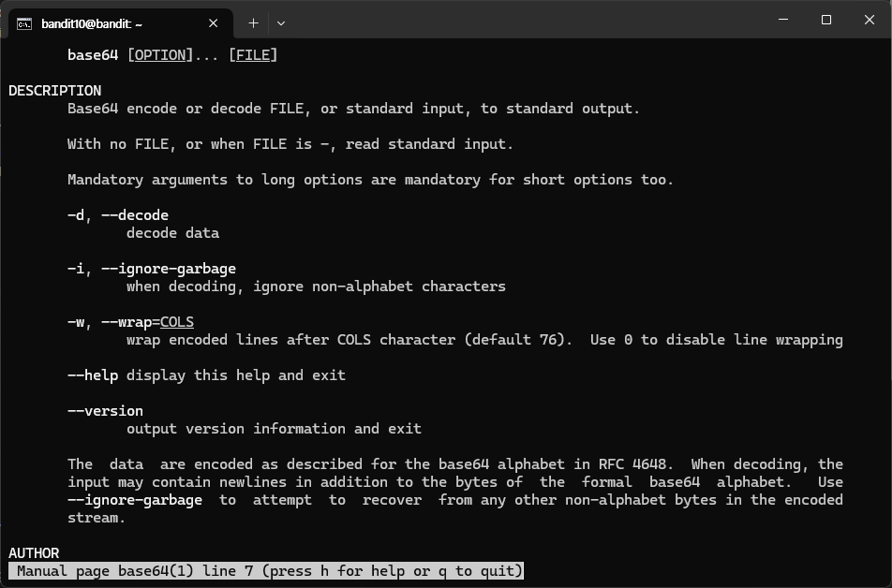Screen dimensions: 892x588
Task: Expand the new tab profile dropdown chevron
Action: click(x=281, y=23)
